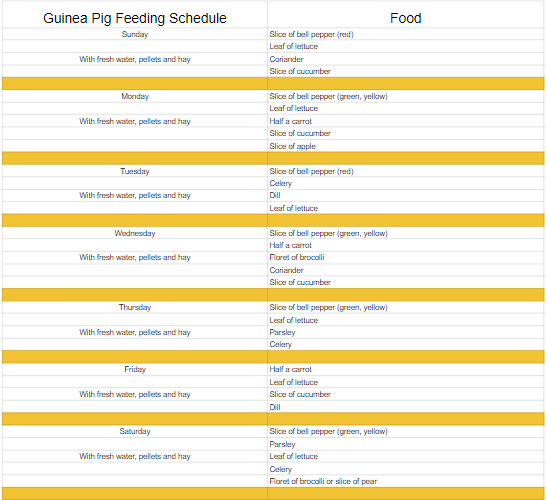Click Tuesday's Dill cell
547x500 pixels.
tap(406, 195)
